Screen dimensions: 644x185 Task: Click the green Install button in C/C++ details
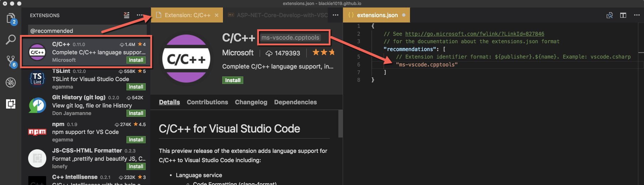233,80
